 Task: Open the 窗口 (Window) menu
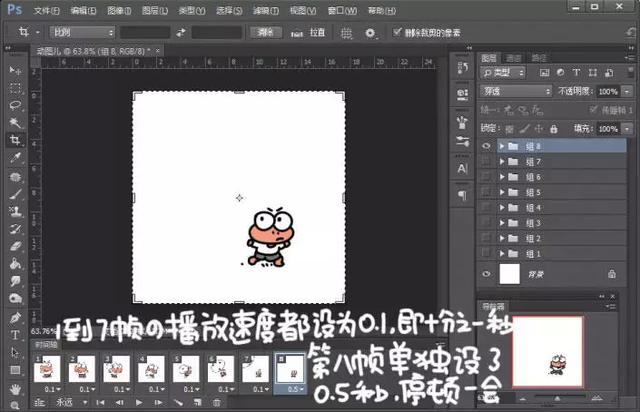(342, 11)
